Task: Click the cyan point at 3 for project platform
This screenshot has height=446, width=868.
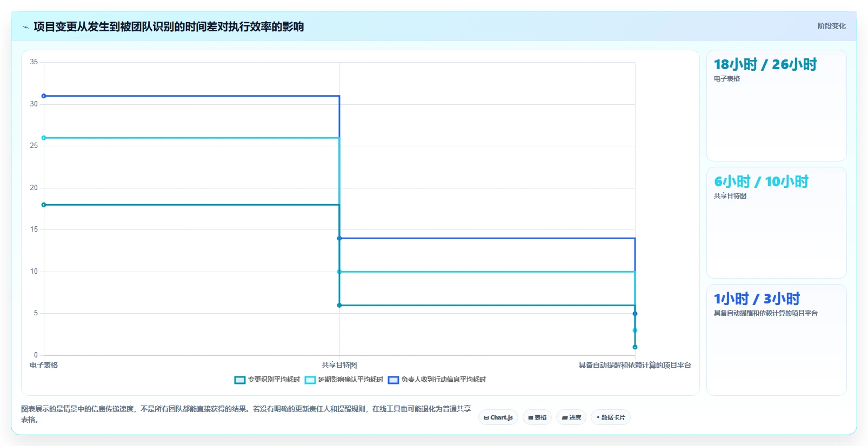Action: point(635,330)
